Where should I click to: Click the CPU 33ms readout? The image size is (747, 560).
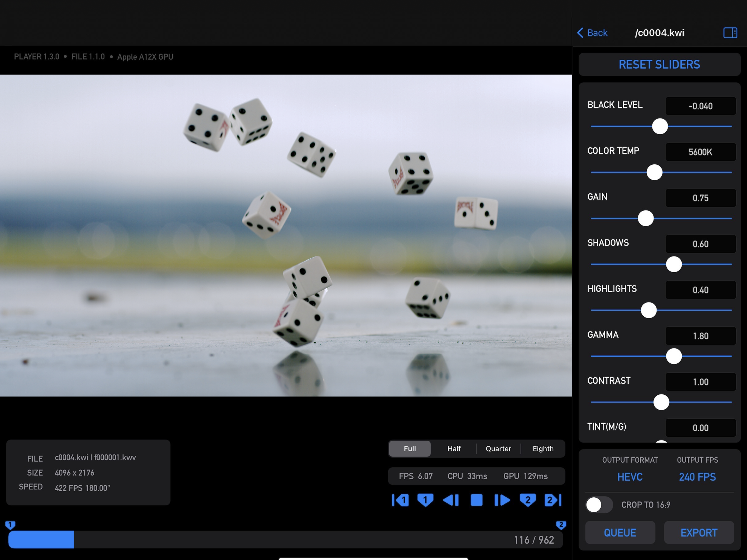[x=467, y=476]
